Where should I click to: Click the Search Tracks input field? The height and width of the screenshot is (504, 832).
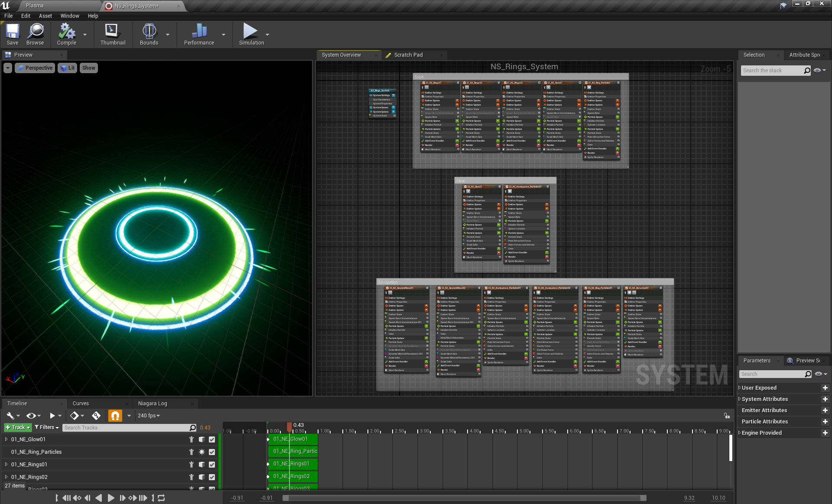[126, 428]
